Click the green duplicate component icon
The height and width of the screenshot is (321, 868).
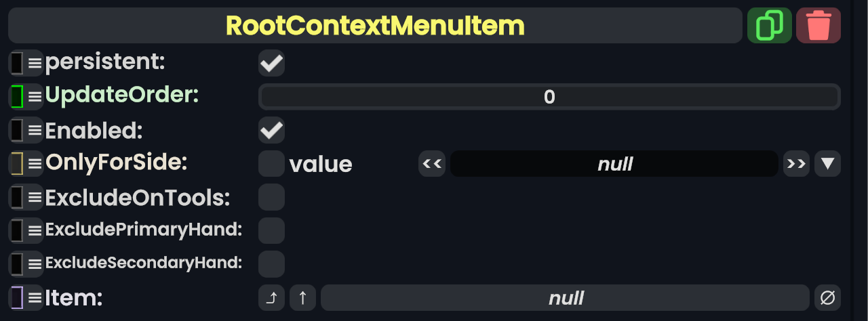[x=769, y=26]
